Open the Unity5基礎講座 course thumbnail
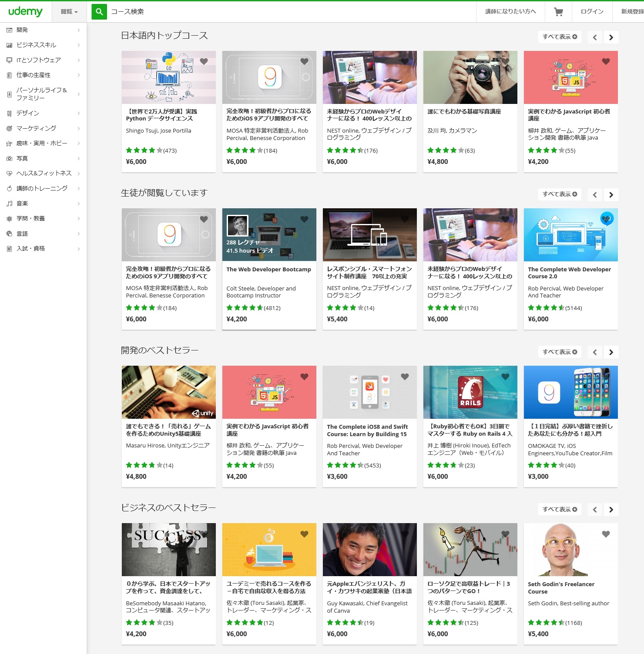Viewport: 644px width, 654px height. coord(169,392)
